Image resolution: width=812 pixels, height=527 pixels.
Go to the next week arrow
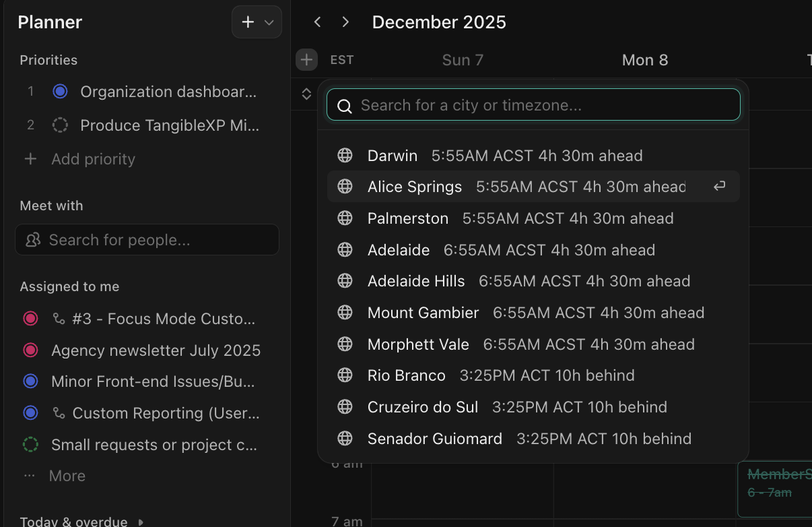(345, 22)
